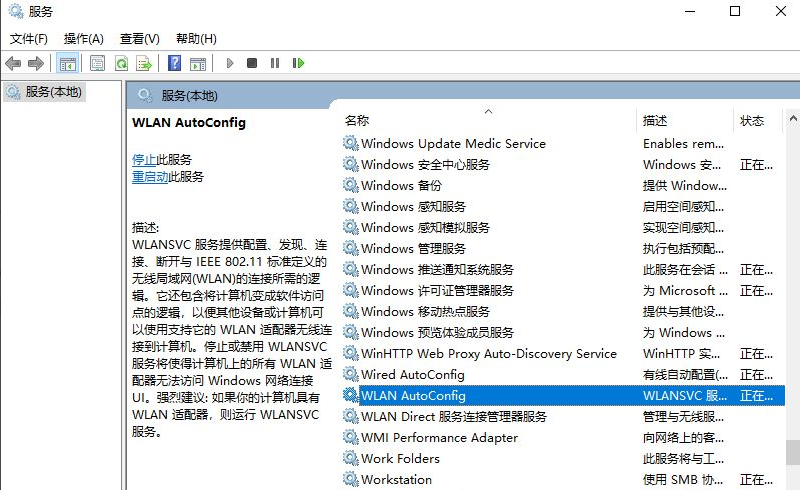Maximize the Services window

(735, 11)
